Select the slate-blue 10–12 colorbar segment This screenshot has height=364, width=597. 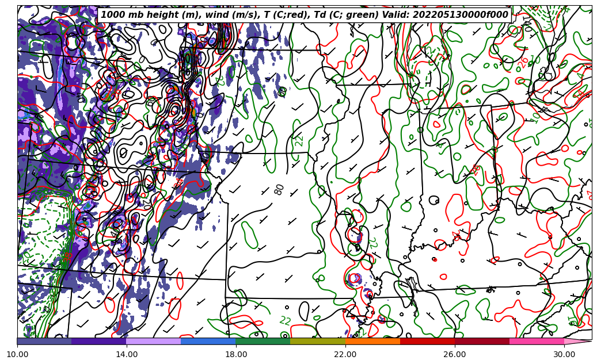pyautogui.click(x=44, y=341)
